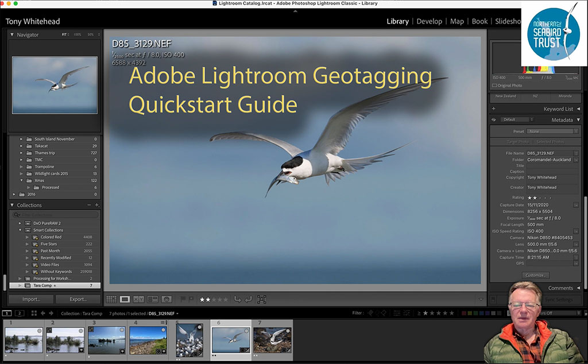Filter by yellow color label swatch
The width and height of the screenshot is (588, 364).
coord(470,313)
